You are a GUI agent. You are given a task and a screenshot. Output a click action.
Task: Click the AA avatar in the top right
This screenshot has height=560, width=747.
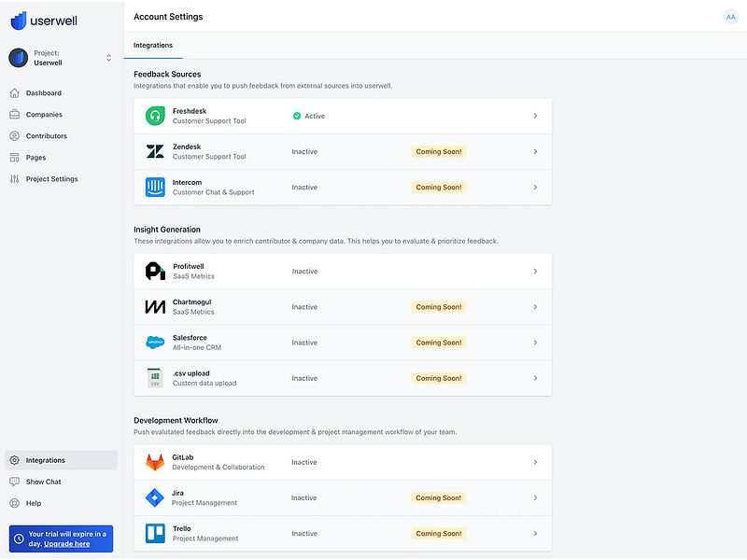click(x=731, y=16)
